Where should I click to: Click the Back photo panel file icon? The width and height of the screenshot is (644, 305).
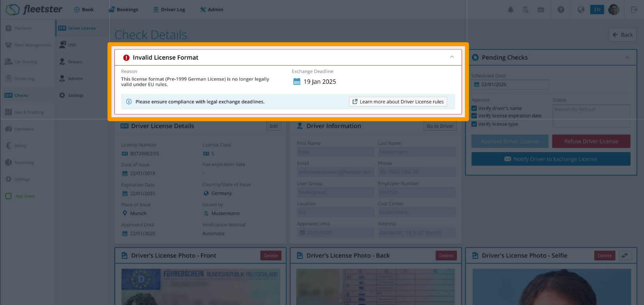click(300, 256)
